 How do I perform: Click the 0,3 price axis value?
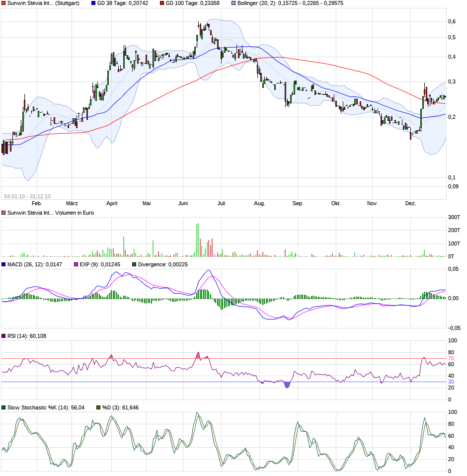pos(452,82)
